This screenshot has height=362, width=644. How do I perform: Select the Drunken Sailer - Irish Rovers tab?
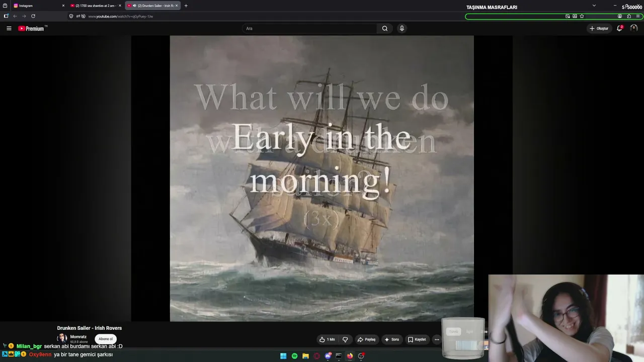tap(153, 6)
